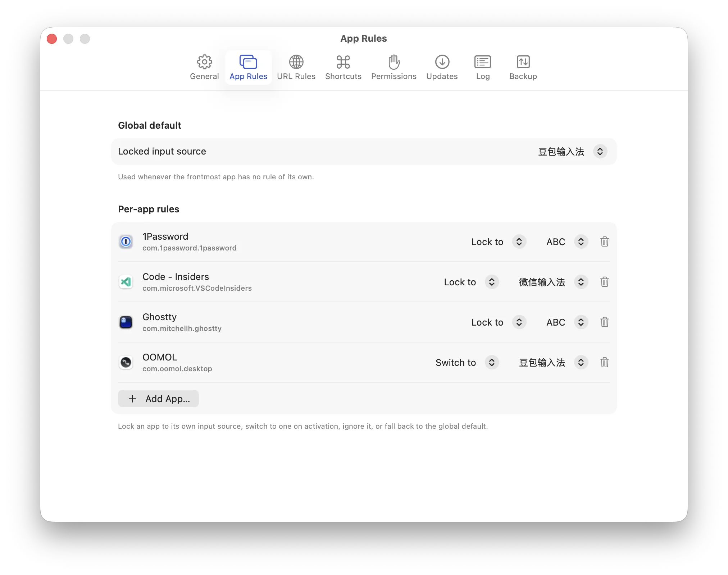The height and width of the screenshot is (575, 728).
Task: Delete the Code - Insiders rule
Action: pos(605,282)
